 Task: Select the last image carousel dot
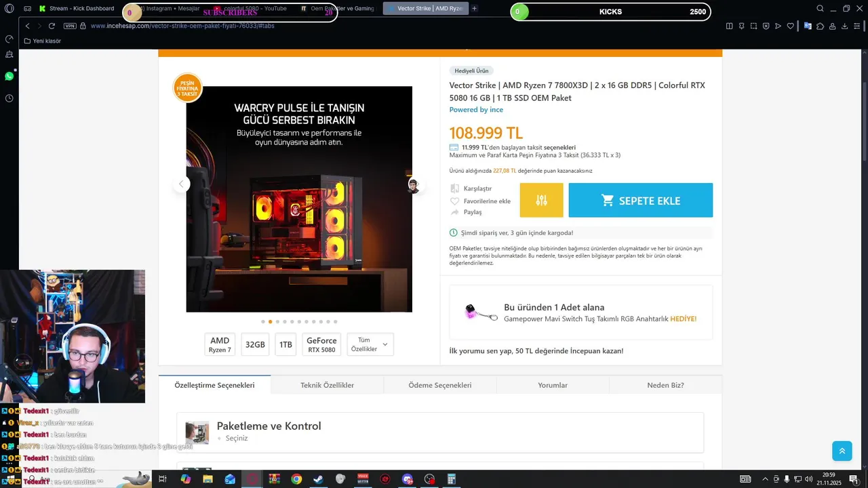coord(335,322)
